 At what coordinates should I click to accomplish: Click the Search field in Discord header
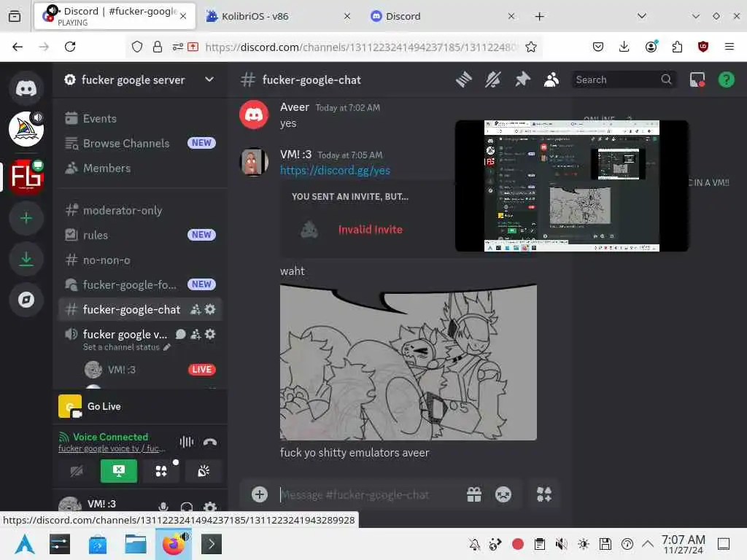[623, 79]
